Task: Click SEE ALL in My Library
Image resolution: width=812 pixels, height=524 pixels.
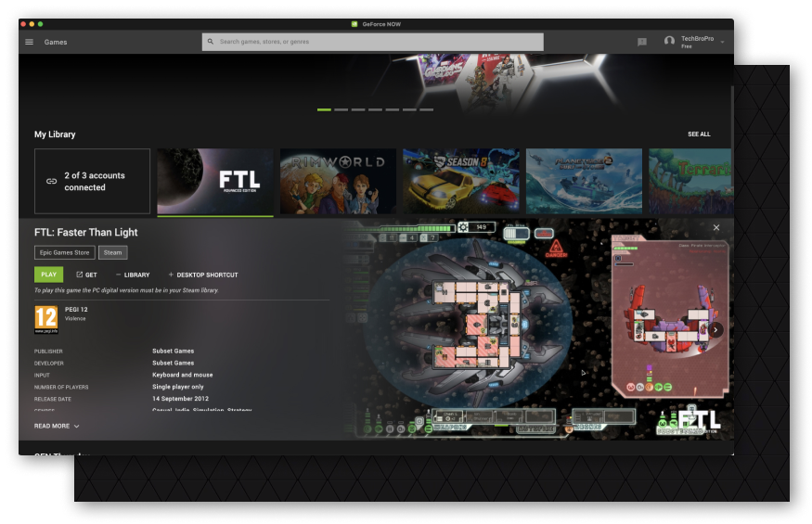Action: click(x=699, y=134)
